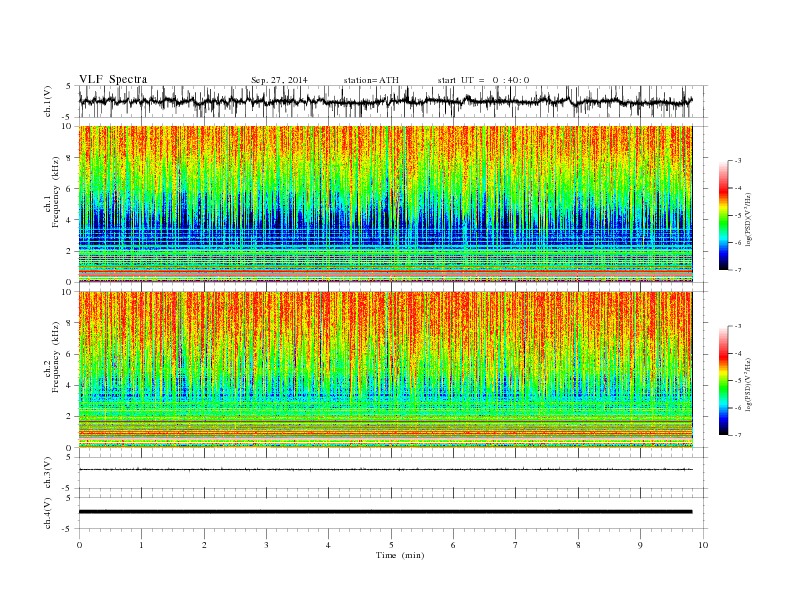792x612 pixels.
Task: Click the ch.1 voltage waveform trace
Action: [385, 101]
